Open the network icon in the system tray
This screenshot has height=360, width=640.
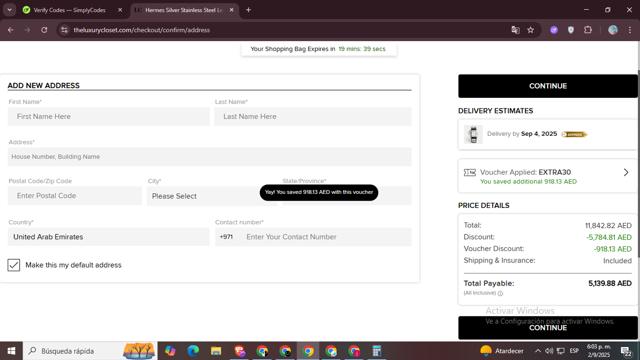(561, 351)
